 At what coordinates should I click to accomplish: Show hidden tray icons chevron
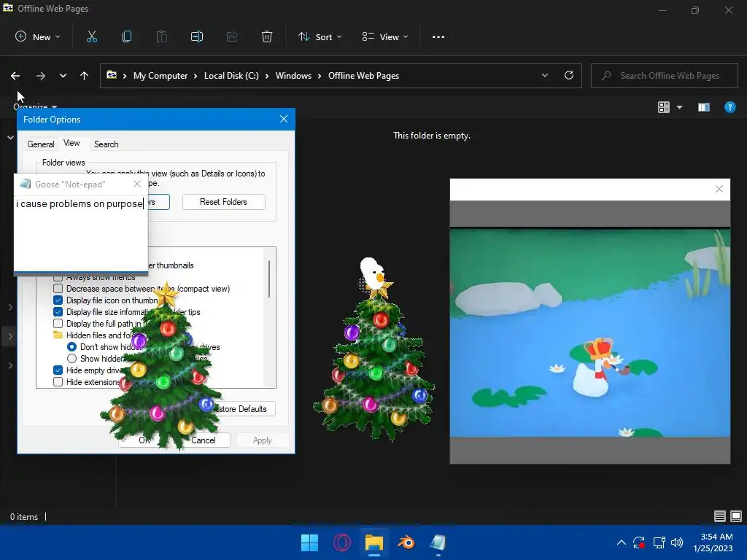(x=622, y=542)
